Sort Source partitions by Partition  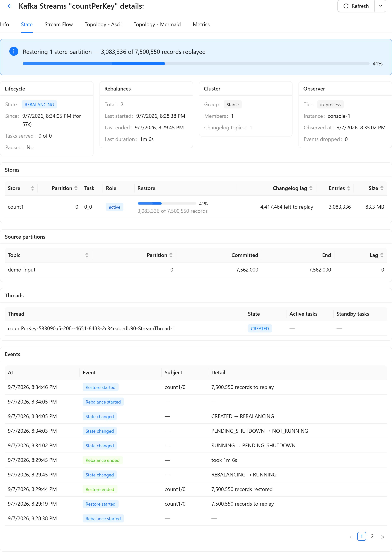171,255
